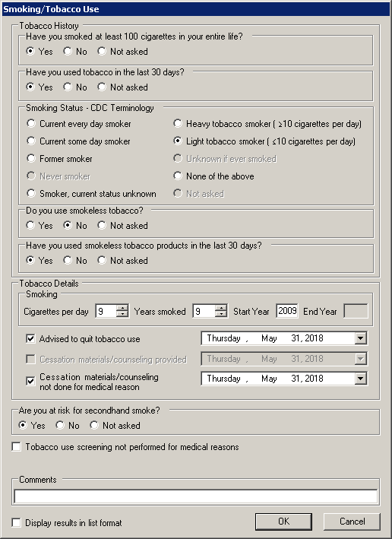Increase Years smoked with up arrow
The height and width of the screenshot is (539, 392).
221,308
